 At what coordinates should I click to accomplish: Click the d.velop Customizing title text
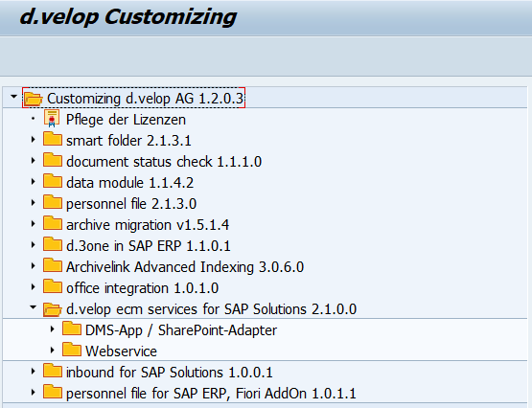click(128, 17)
